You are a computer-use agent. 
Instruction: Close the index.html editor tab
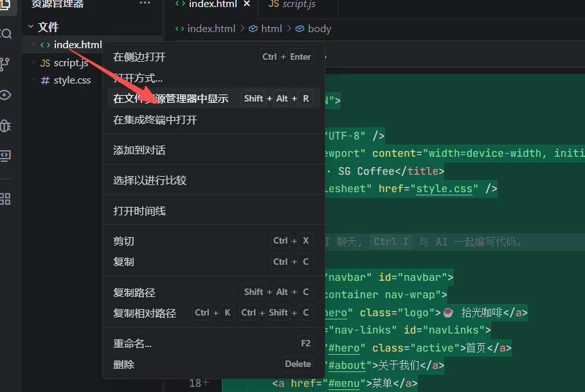247,4
